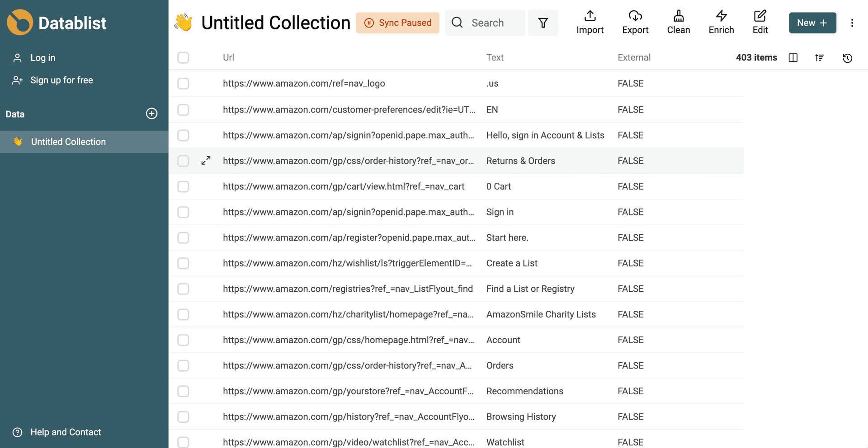Open the New item dropdown
This screenshot has height=448, width=868.
[x=812, y=23]
